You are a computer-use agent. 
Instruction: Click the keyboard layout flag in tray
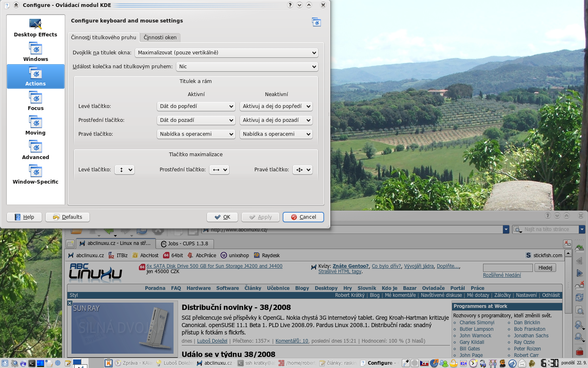point(425,363)
